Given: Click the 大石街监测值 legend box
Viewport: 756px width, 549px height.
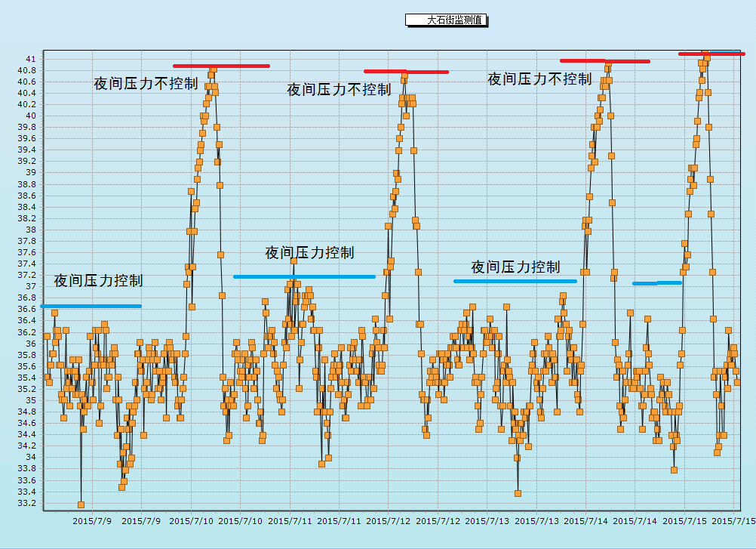Looking at the screenshot, I should pos(446,20).
